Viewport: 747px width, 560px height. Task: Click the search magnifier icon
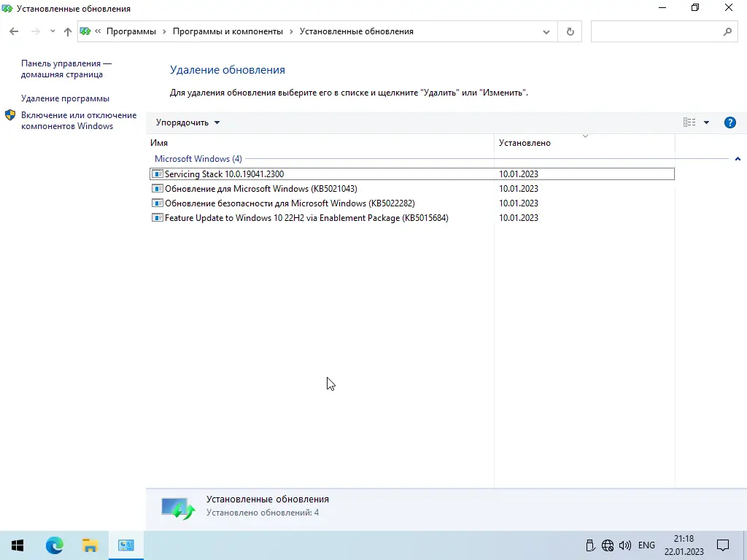point(727,32)
